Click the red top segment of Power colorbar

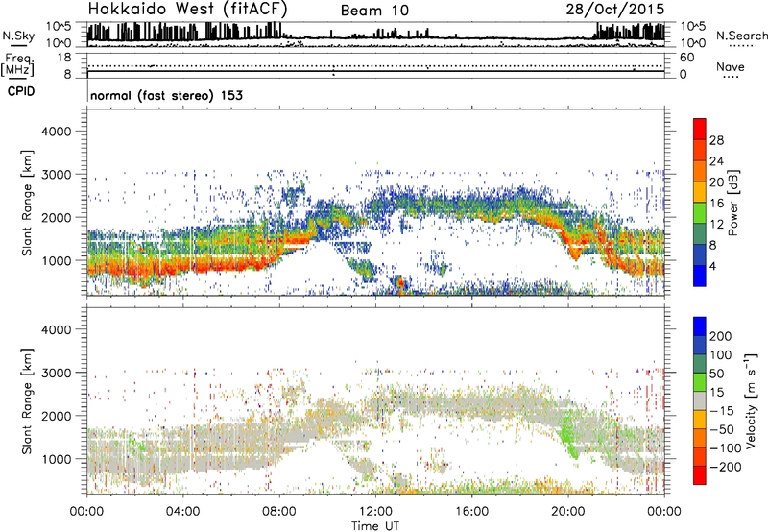point(700,129)
